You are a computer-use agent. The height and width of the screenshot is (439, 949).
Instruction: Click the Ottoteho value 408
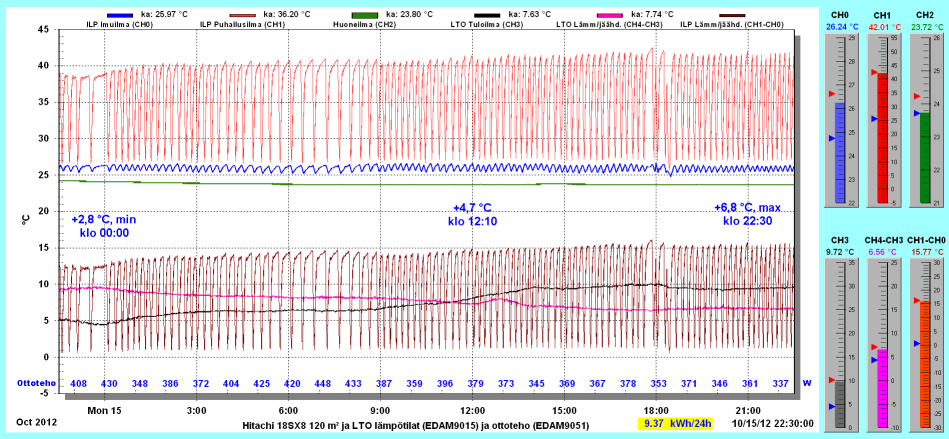click(78, 383)
